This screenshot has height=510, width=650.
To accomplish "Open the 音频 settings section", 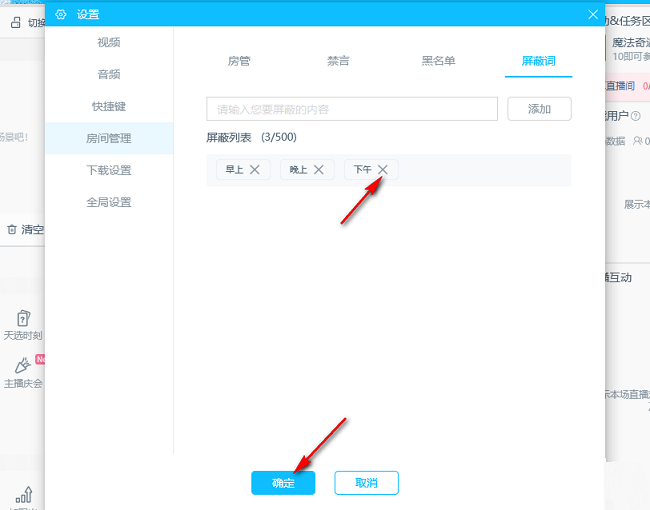I will [x=109, y=74].
